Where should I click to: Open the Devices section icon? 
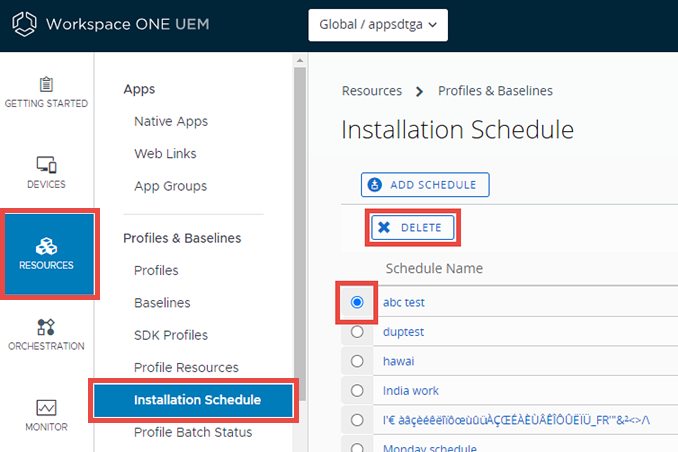tap(46, 165)
